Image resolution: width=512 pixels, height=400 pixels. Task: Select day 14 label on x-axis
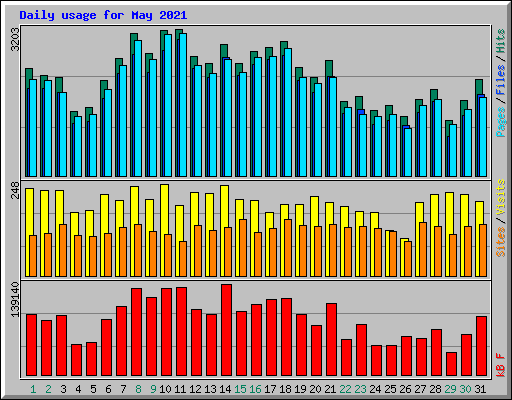[x=225, y=389]
